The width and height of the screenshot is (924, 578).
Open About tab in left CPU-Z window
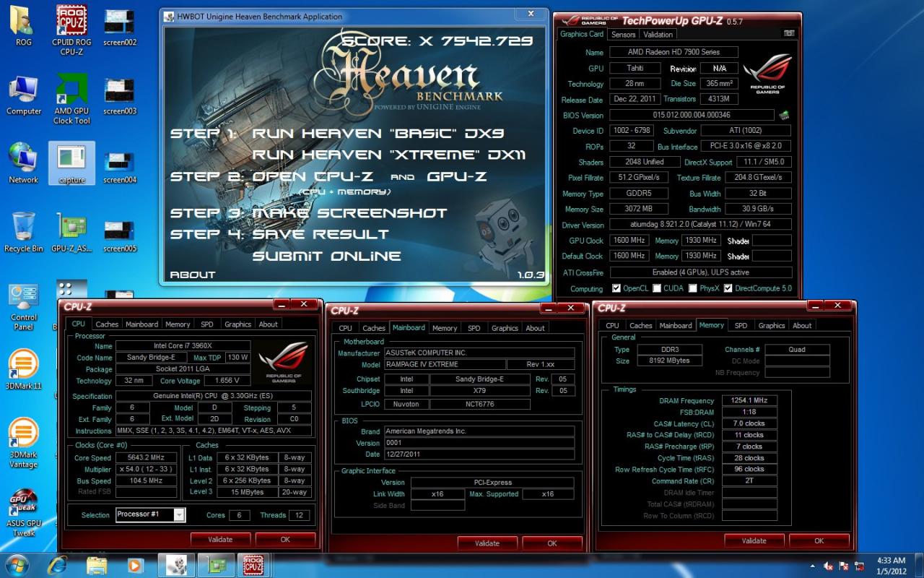tap(269, 324)
